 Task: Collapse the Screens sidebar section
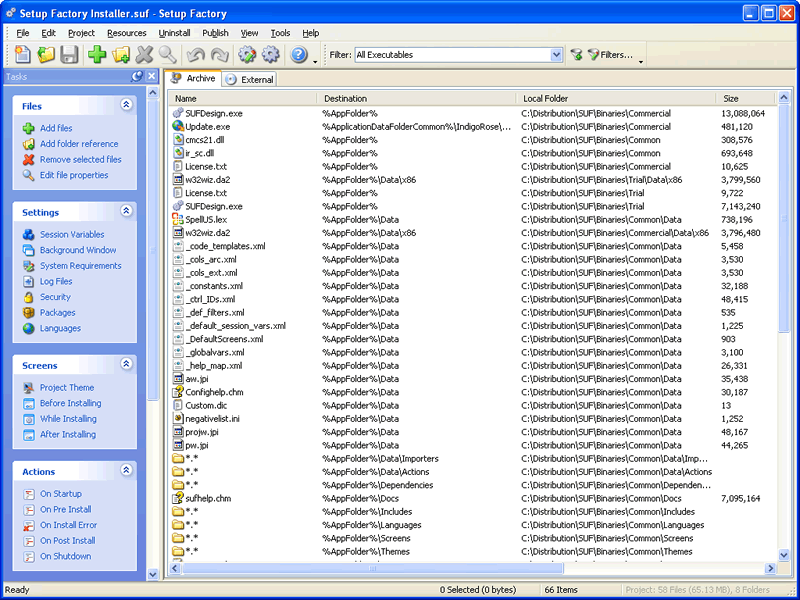click(126, 364)
